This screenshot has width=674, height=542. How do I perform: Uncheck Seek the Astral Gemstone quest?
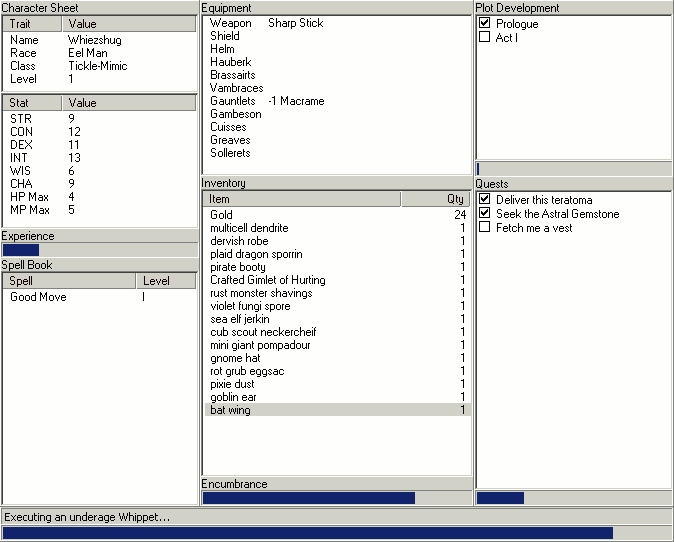[485, 214]
